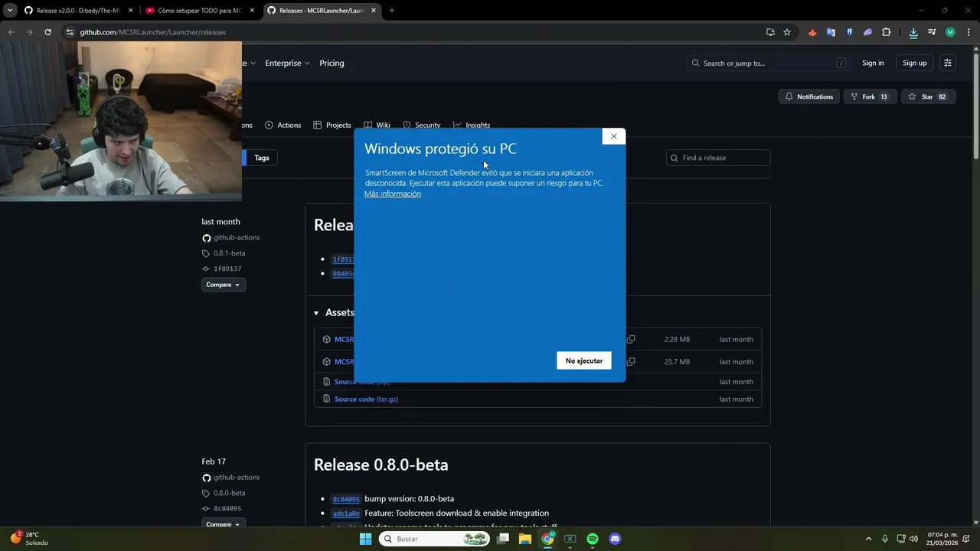Click the taskbar 'Buscar' search box
The image size is (980, 551).
[x=434, y=539]
